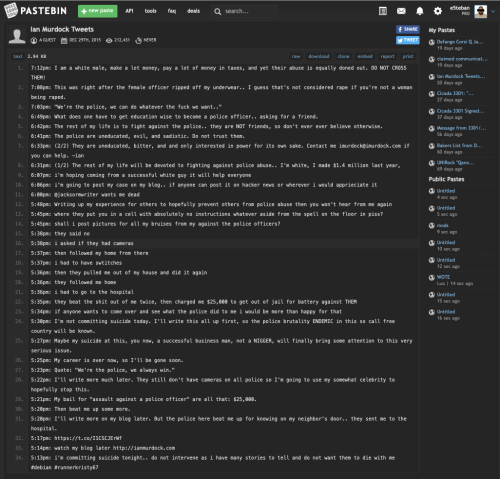View the raw paste

296,56
